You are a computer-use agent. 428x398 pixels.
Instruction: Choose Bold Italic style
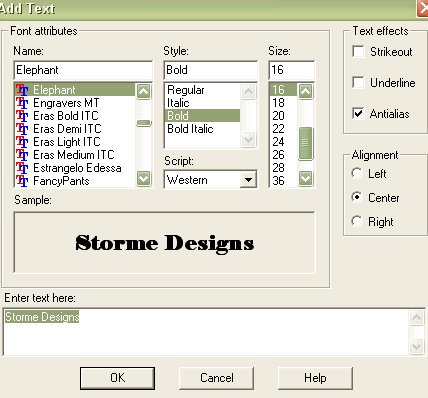point(202,129)
